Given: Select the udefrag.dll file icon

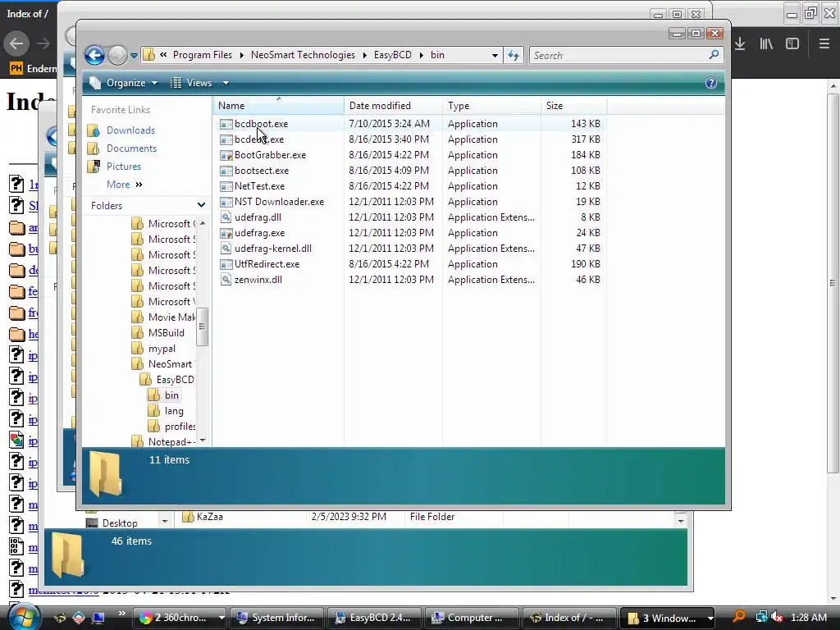Looking at the screenshot, I should (226, 217).
